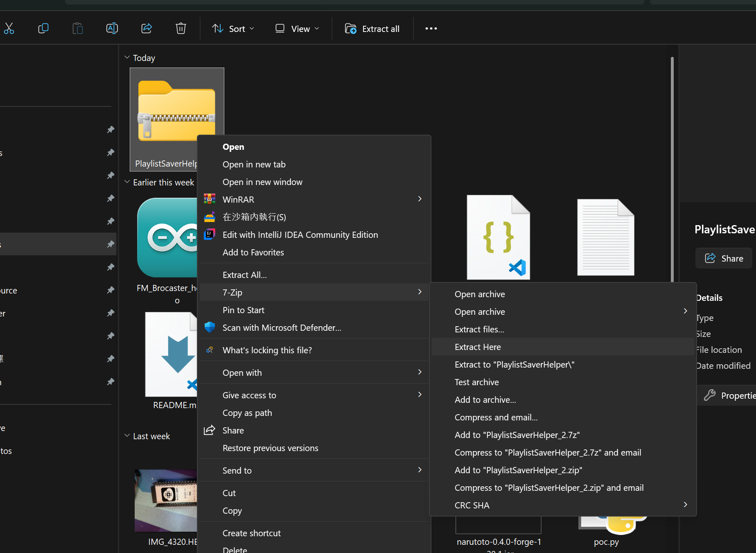
Task: Click the Share arrow icon in toolbar
Action: [x=147, y=29]
